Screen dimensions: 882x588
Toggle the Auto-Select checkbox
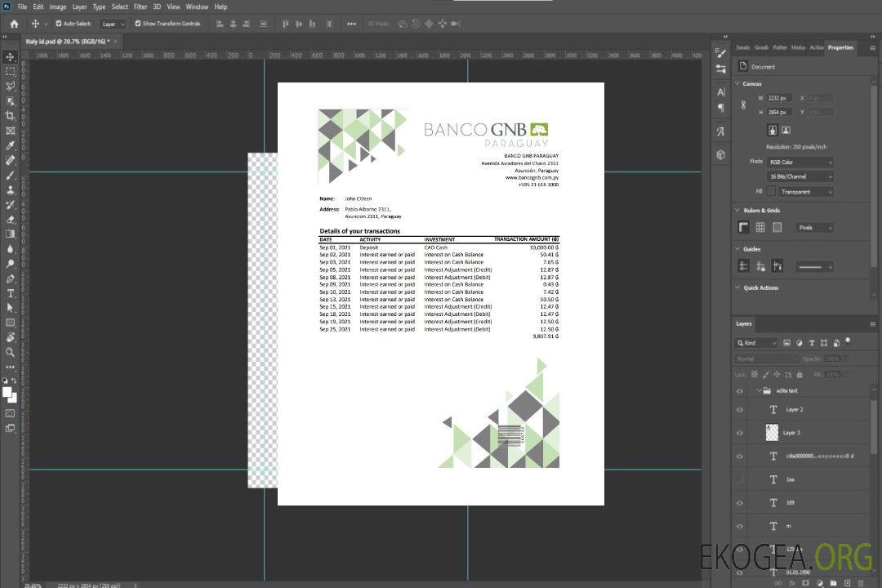click(x=59, y=24)
